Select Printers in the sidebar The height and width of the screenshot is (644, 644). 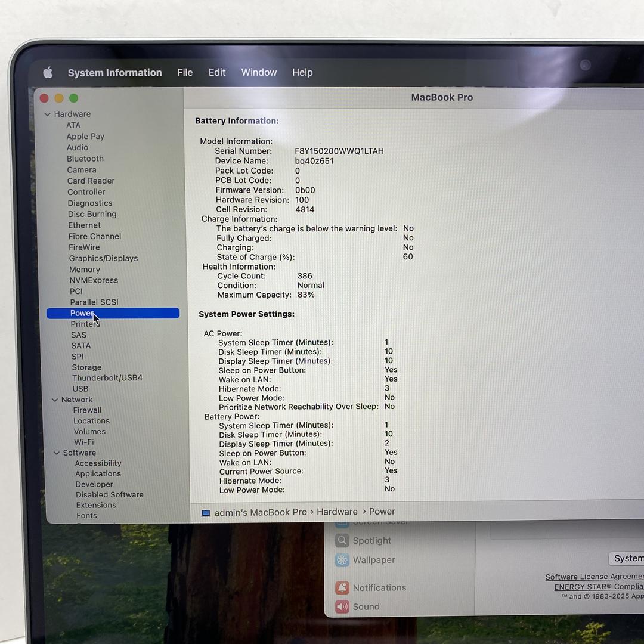tap(85, 324)
